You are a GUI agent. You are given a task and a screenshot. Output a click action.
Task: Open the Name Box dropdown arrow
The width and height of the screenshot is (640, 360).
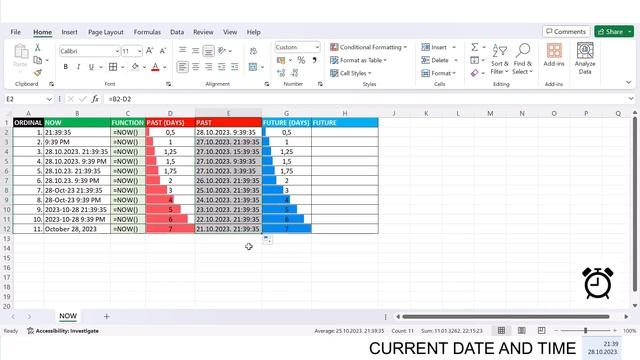tap(49, 99)
